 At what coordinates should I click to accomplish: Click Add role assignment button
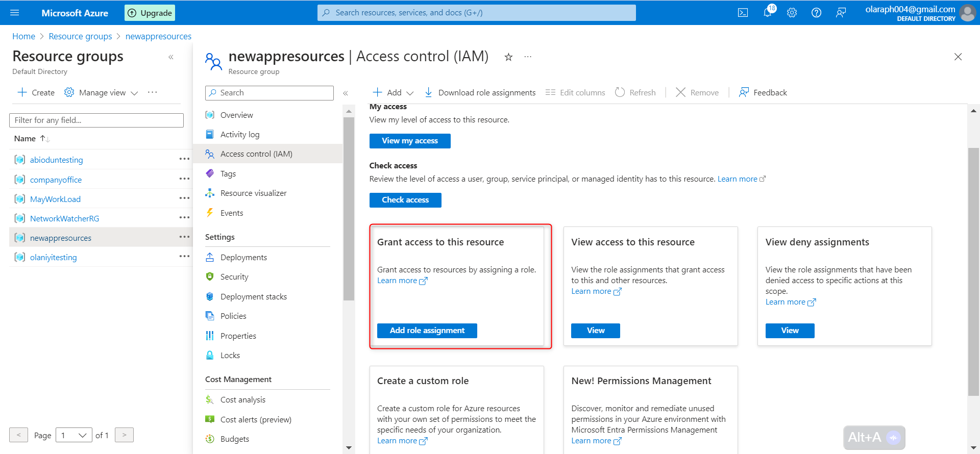coord(427,331)
